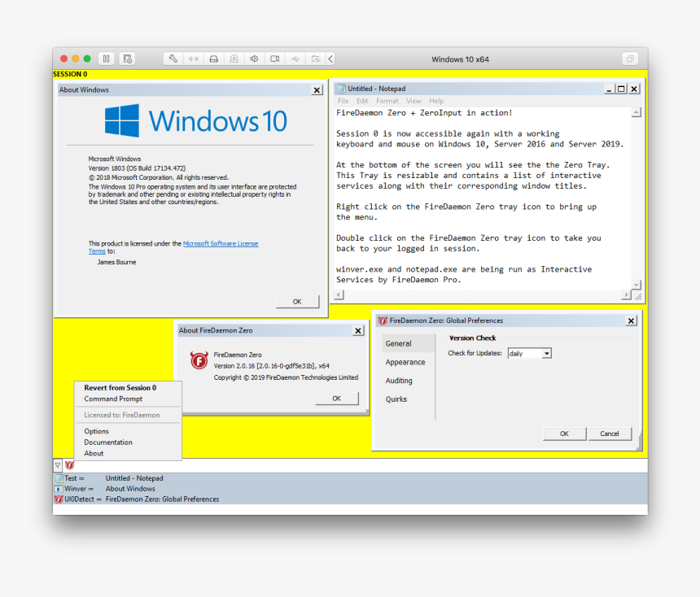Switch to the Quirks preferences tab
700x597 pixels.
tap(408, 399)
